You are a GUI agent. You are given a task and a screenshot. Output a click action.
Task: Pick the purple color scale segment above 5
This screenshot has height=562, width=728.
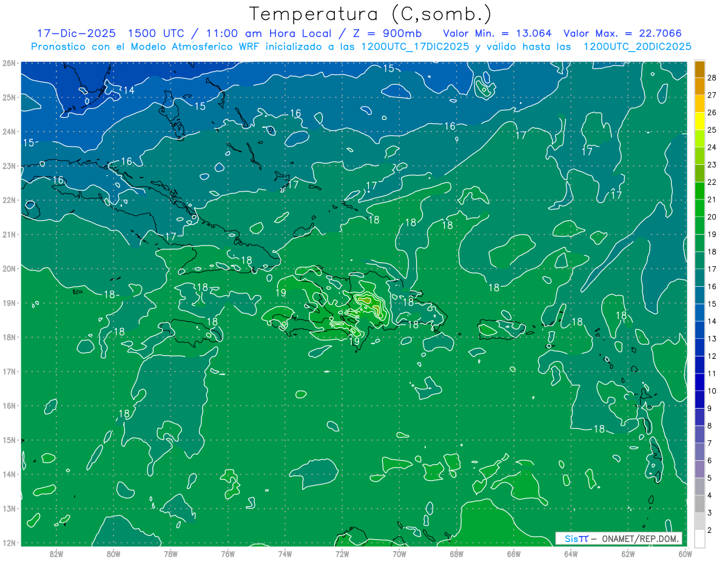pyautogui.click(x=699, y=469)
